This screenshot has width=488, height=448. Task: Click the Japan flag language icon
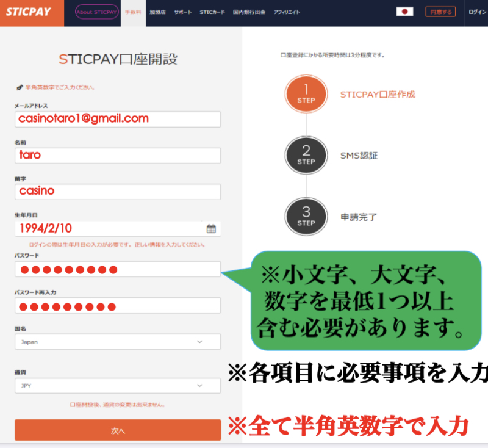click(x=404, y=12)
